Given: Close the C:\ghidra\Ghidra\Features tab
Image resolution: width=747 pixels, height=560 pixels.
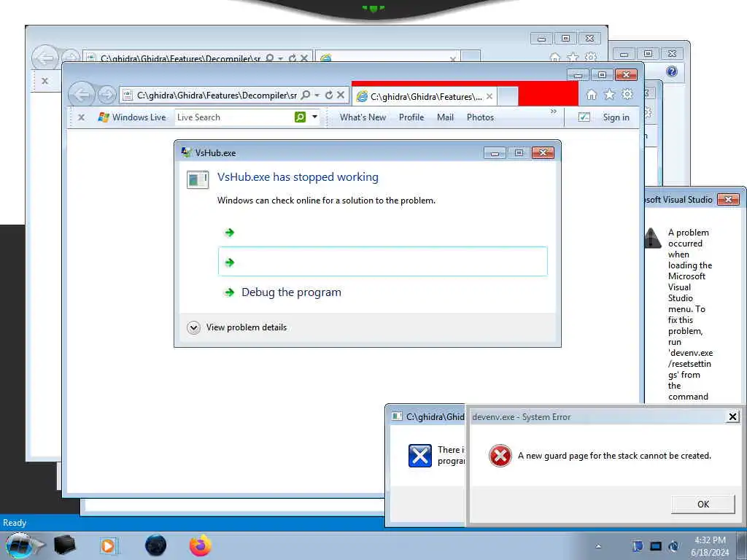Looking at the screenshot, I should pyautogui.click(x=489, y=96).
